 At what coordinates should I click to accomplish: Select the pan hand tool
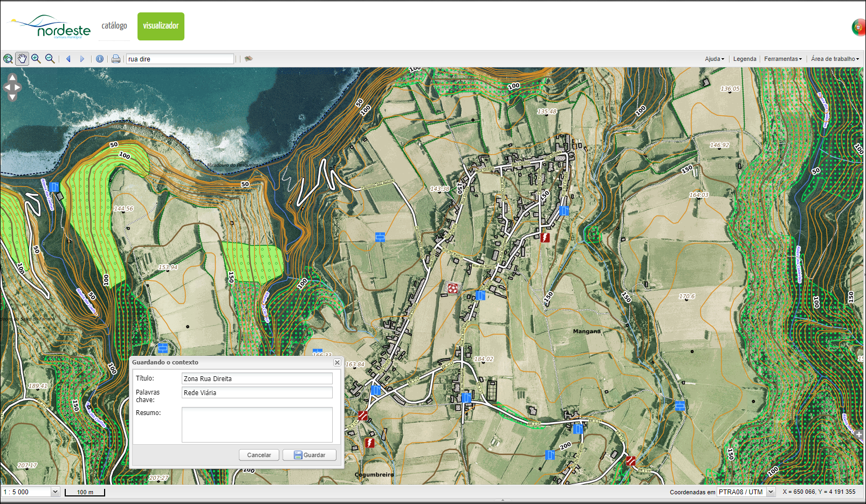click(22, 59)
